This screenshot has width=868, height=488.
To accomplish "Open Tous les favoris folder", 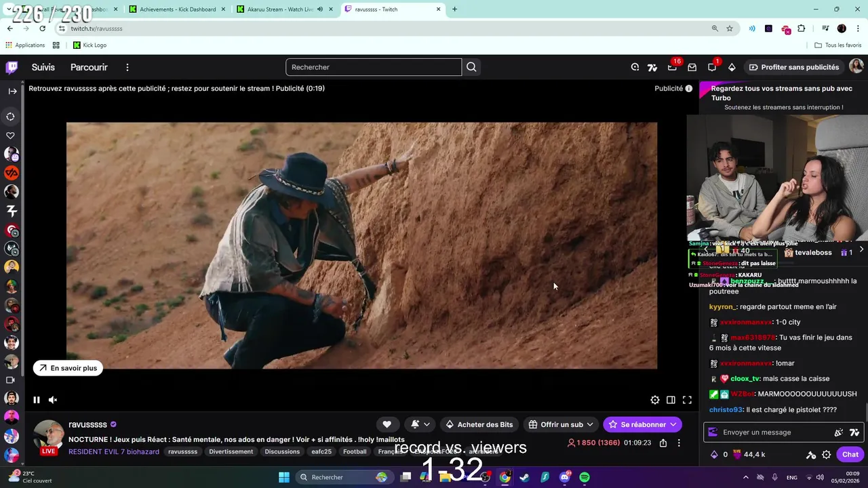I will 837,45.
